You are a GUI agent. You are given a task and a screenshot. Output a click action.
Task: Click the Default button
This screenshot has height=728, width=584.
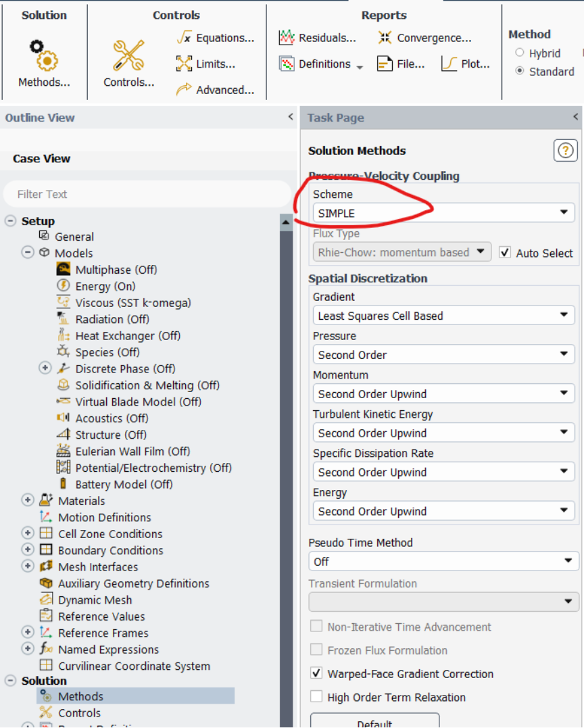pyautogui.click(x=374, y=723)
